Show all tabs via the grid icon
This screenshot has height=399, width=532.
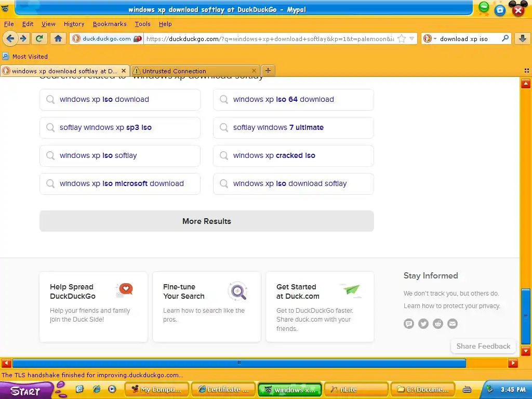click(x=527, y=71)
